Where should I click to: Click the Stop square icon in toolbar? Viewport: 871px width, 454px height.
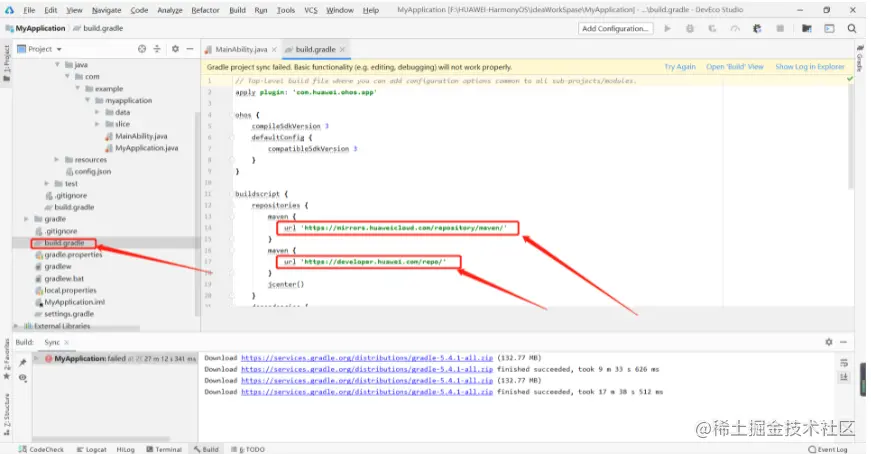click(x=780, y=28)
